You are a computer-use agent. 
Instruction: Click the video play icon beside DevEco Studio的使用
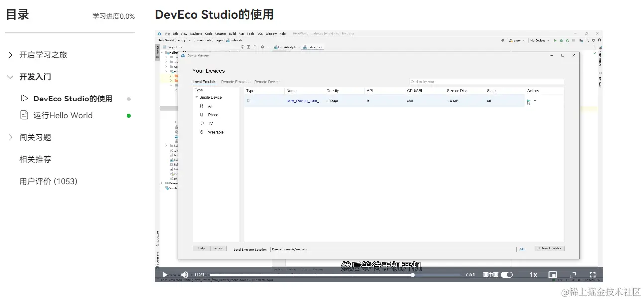tap(24, 99)
